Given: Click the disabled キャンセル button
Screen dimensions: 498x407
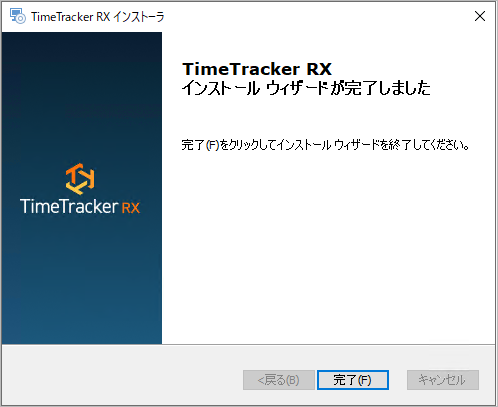Looking at the screenshot, I should click(x=443, y=380).
